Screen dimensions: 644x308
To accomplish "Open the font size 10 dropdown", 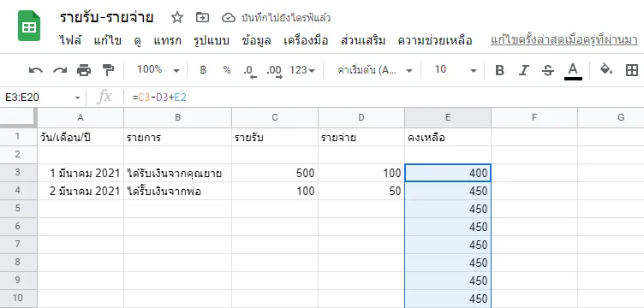I will (x=456, y=70).
